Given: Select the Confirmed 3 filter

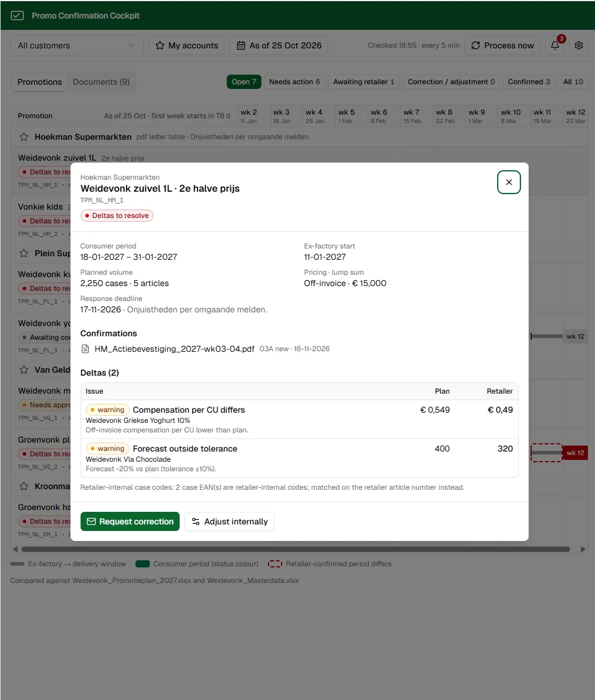Looking at the screenshot, I should click(x=529, y=82).
